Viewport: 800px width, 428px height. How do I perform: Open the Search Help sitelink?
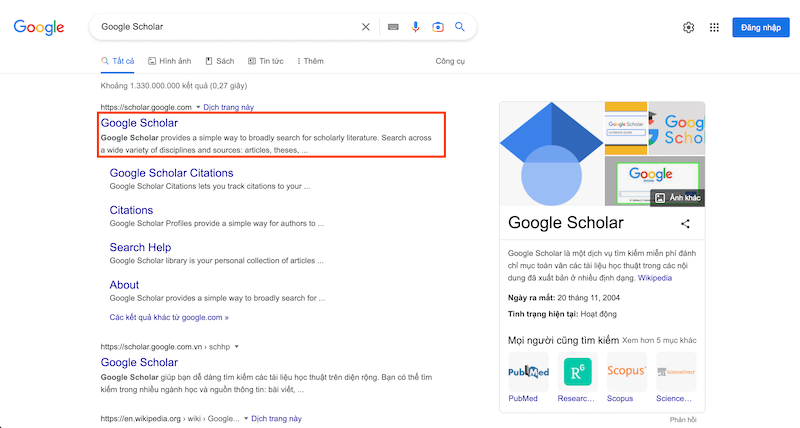click(140, 247)
